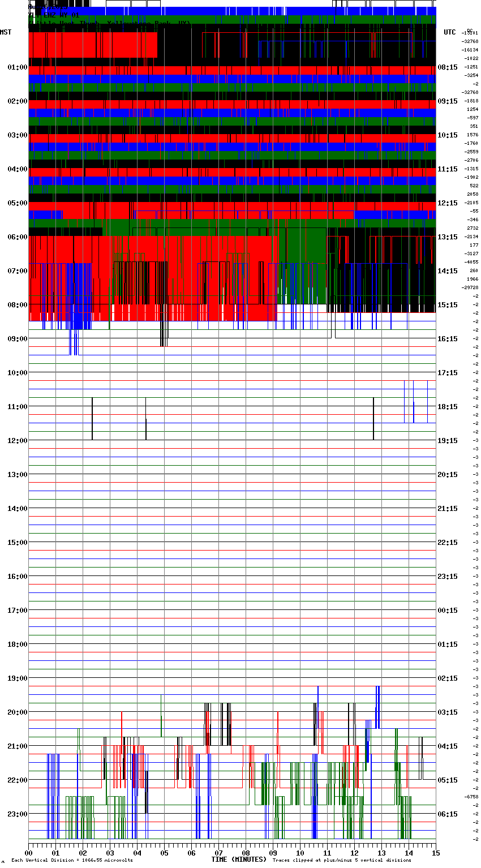Select the 09:00 MST row label

[18, 339]
